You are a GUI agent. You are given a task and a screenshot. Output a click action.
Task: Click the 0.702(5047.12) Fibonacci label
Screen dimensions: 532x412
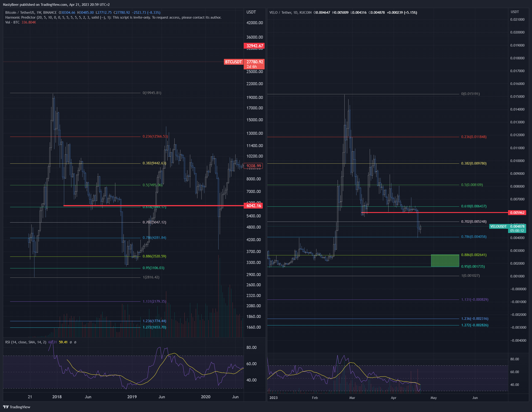(x=154, y=222)
